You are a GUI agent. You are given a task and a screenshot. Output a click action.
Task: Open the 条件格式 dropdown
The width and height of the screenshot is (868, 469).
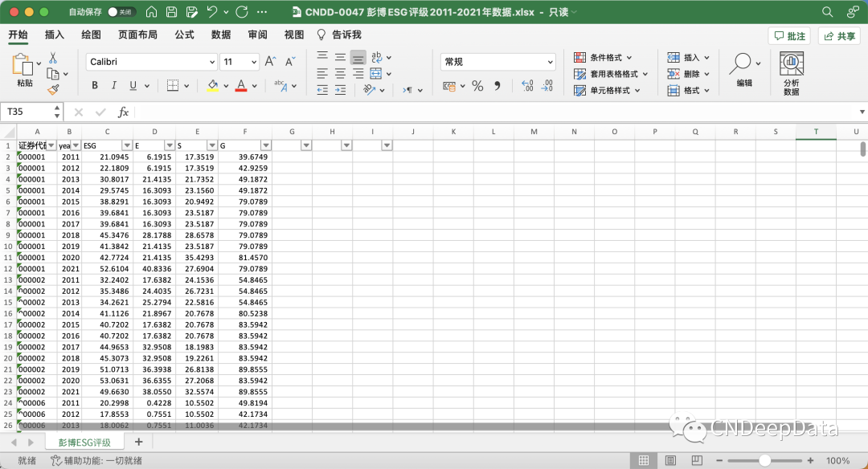click(603, 58)
